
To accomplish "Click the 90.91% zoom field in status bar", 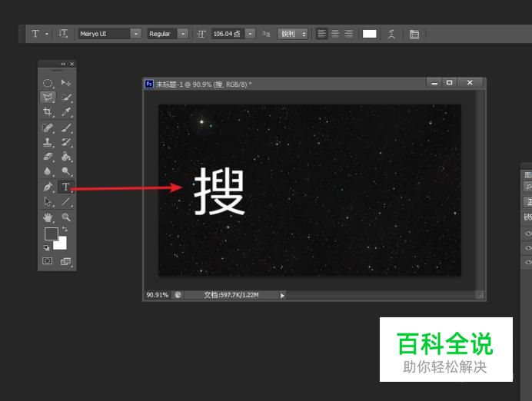I will [x=157, y=295].
